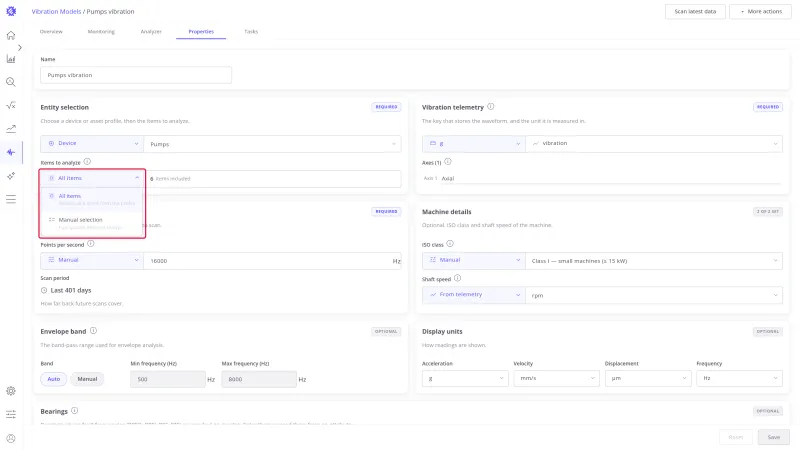Open the vibration telemetry key dropdown
Screen dimensions: 800x450
pyautogui.click(x=654, y=143)
